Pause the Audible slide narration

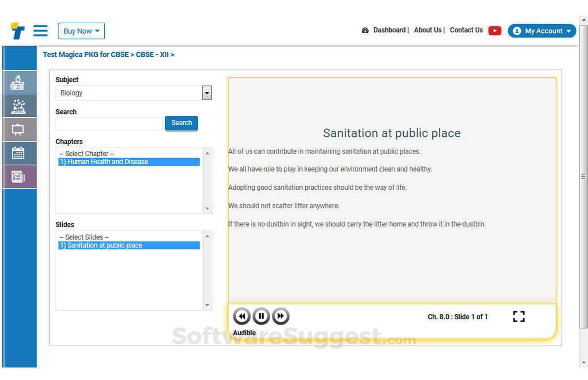point(261,316)
